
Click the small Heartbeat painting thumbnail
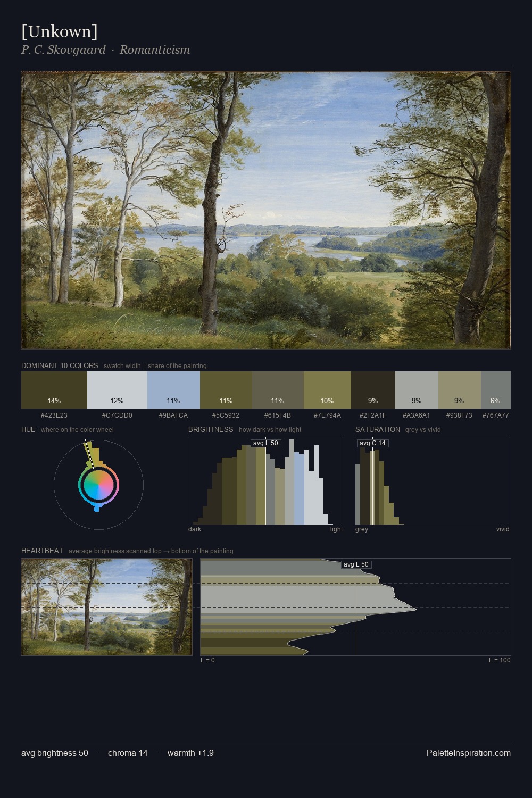coord(106,607)
